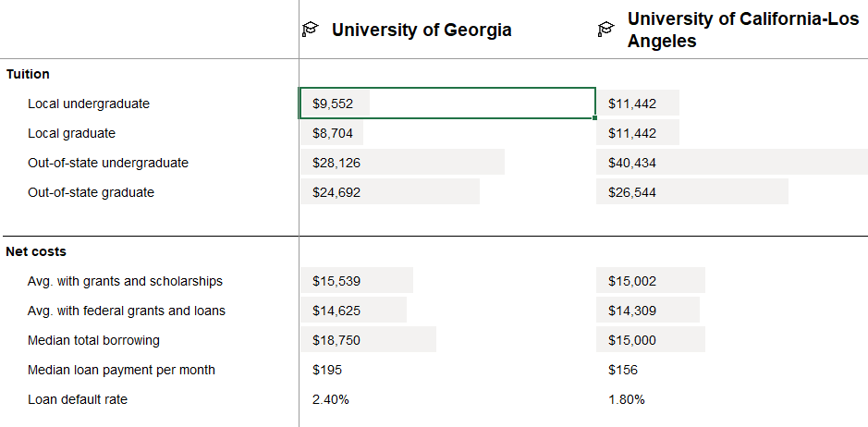Click UCLA avg. federal grants and loans $14,309
Screen dimensions: 868x427
[632, 311]
